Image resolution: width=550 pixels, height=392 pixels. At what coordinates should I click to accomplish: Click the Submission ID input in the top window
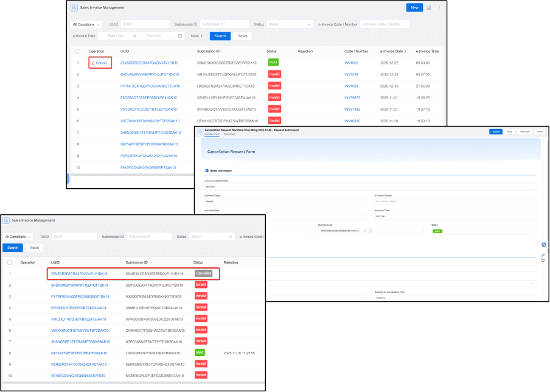point(225,24)
